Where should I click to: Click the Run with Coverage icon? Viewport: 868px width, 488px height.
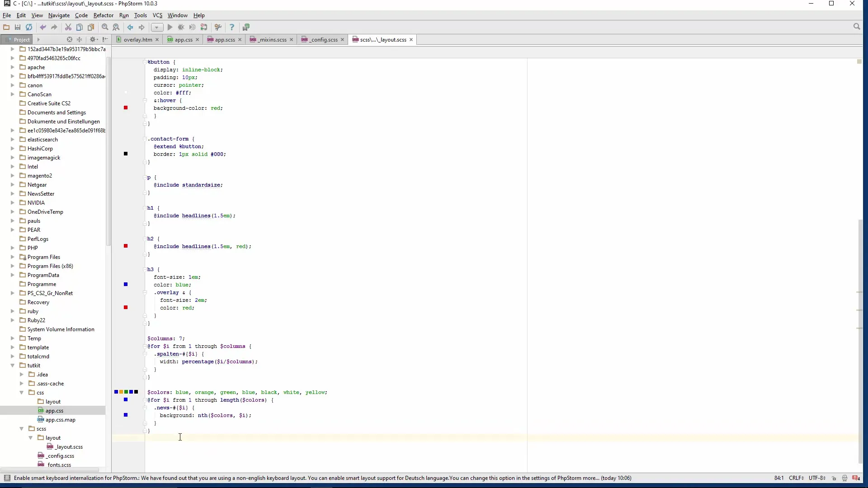click(193, 27)
